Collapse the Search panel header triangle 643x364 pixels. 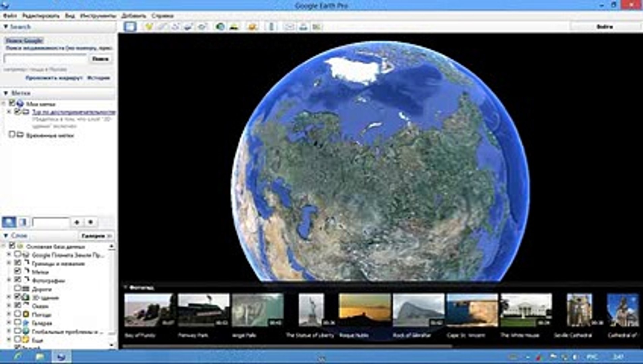click(x=6, y=27)
